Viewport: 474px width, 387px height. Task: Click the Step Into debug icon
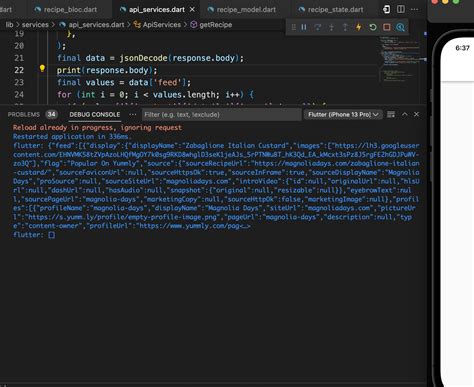click(331, 27)
